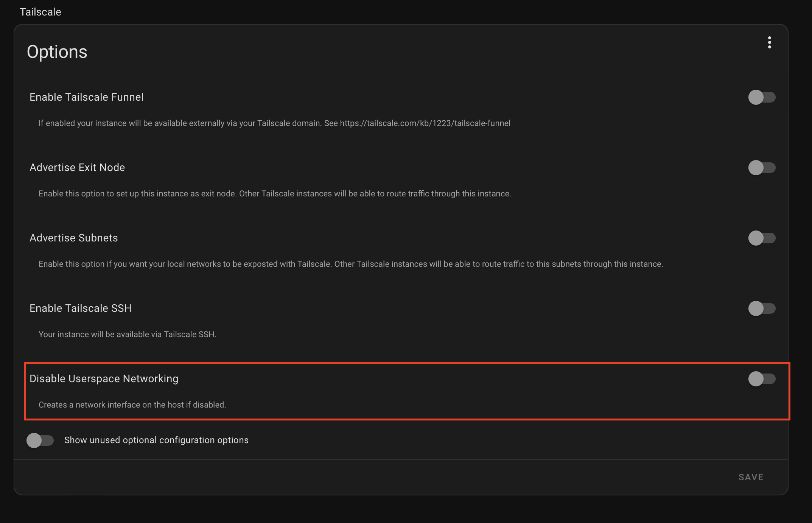812x523 pixels.
Task: Click the Advertise Exit Node label
Action: pos(77,168)
